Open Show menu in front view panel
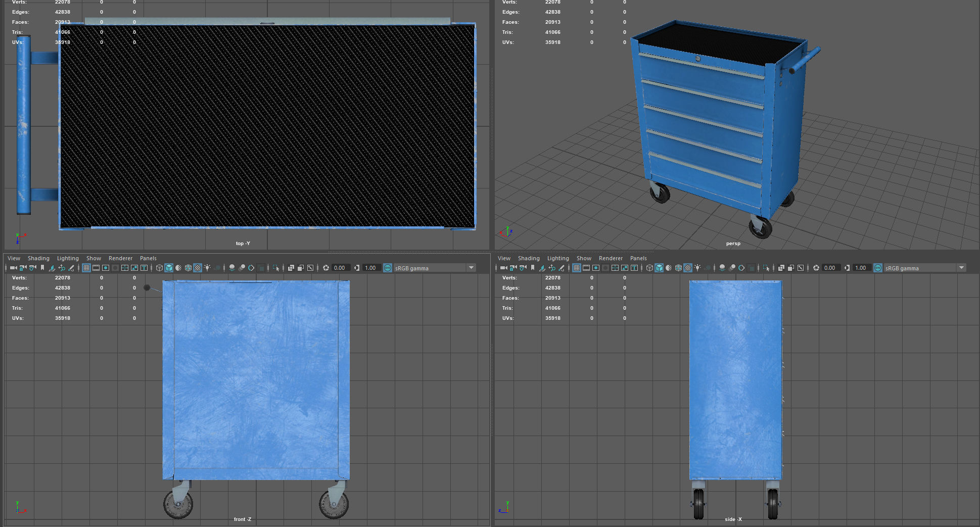980x527 pixels. pyautogui.click(x=94, y=258)
